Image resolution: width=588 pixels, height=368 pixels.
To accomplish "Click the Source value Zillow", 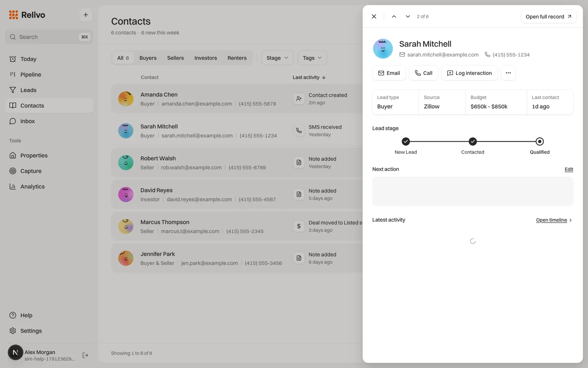I will point(431,106).
